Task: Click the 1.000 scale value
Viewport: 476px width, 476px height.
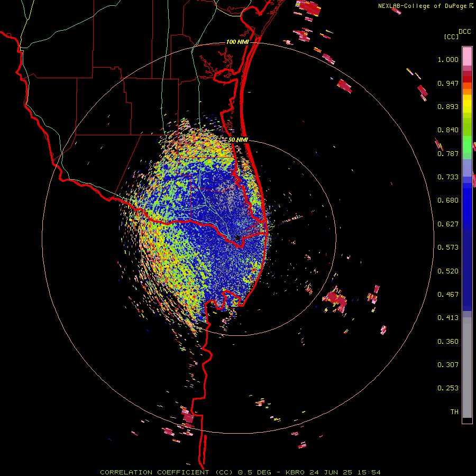Action: pyautogui.click(x=448, y=59)
